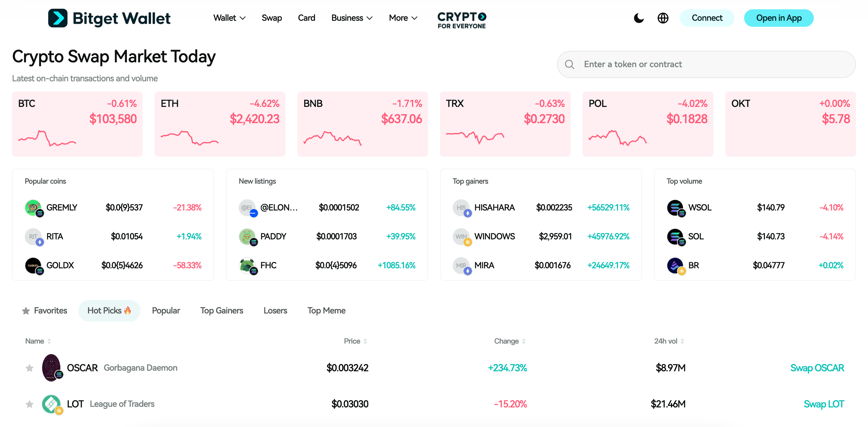Click LOT 24h volume $21.46M
The width and height of the screenshot is (868, 427).
coord(668,404)
